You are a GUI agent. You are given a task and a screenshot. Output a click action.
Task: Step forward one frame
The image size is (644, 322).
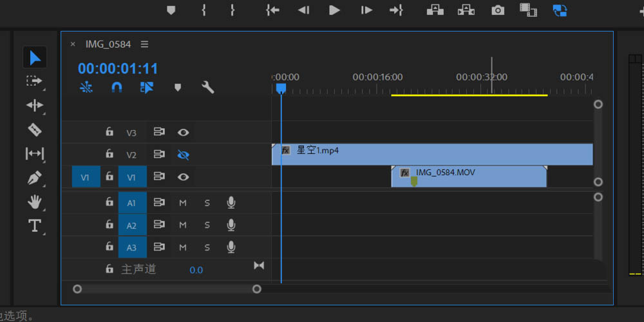point(366,10)
